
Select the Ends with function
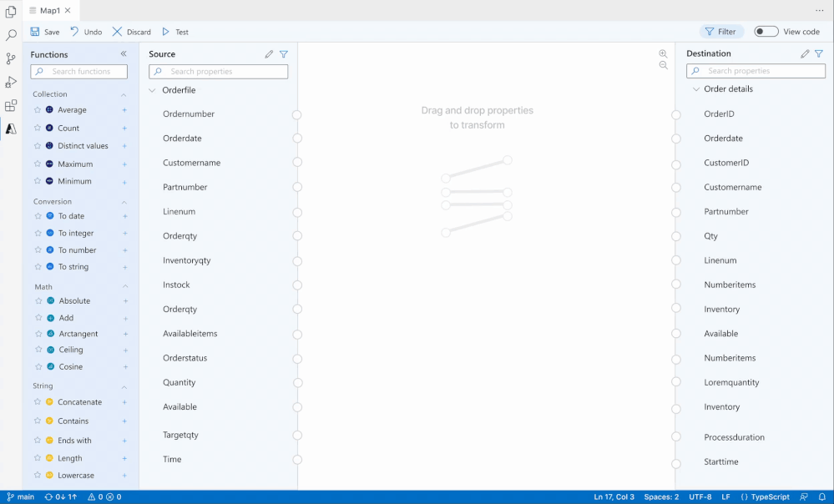pos(74,441)
